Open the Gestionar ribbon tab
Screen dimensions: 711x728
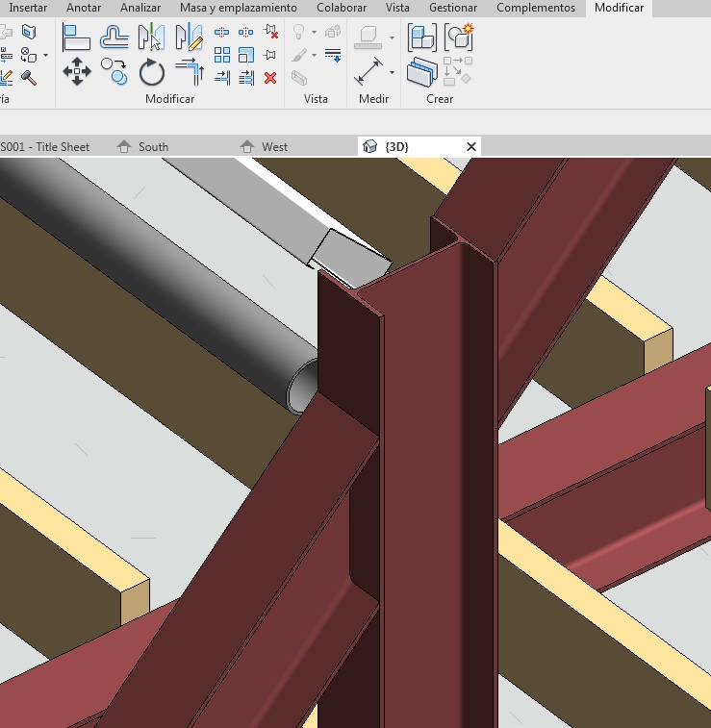click(x=452, y=8)
